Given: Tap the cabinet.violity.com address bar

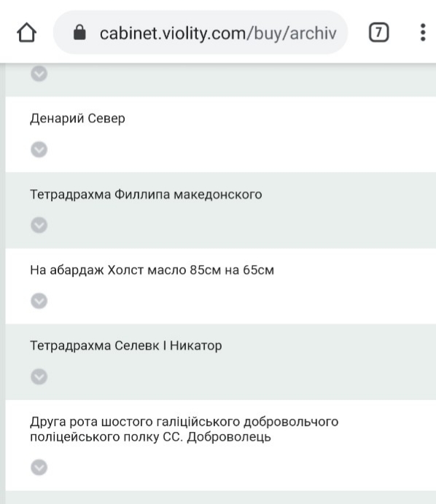Looking at the screenshot, I should pos(201,33).
